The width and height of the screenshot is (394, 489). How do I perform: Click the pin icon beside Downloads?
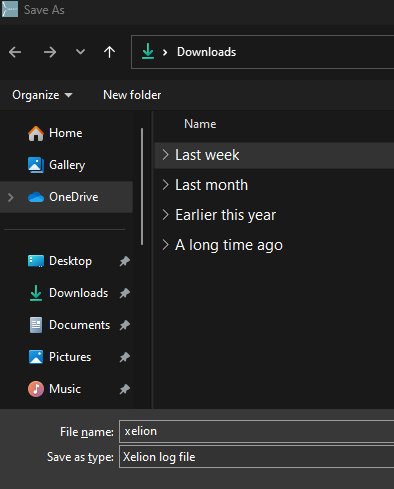coord(125,293)
